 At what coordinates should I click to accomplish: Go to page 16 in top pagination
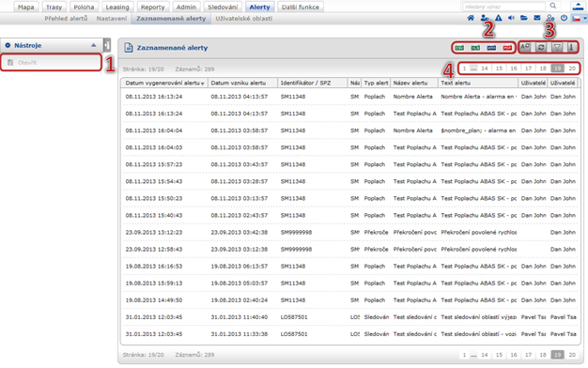click(x=514, y=69)
